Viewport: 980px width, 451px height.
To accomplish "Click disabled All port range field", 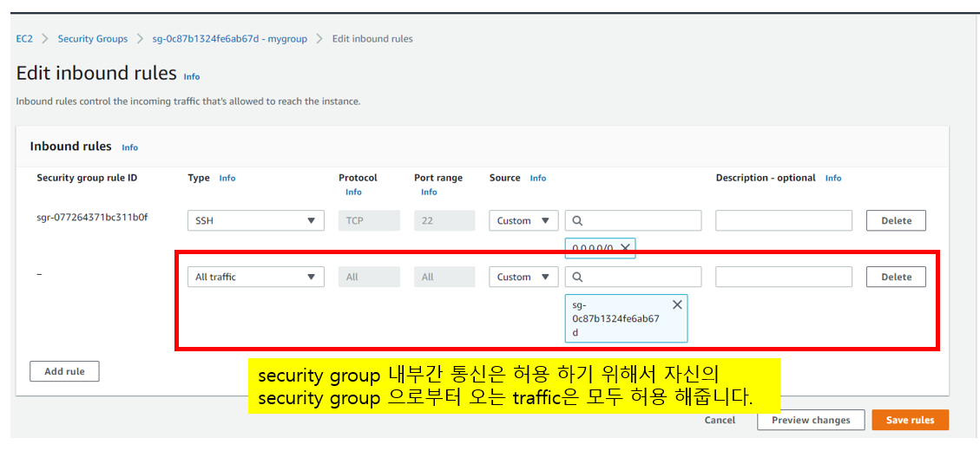I will 444,277.
